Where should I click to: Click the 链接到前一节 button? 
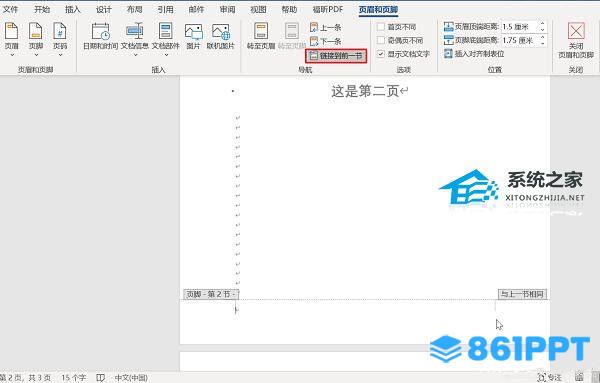pyautogui.click(x=336, y=56)
